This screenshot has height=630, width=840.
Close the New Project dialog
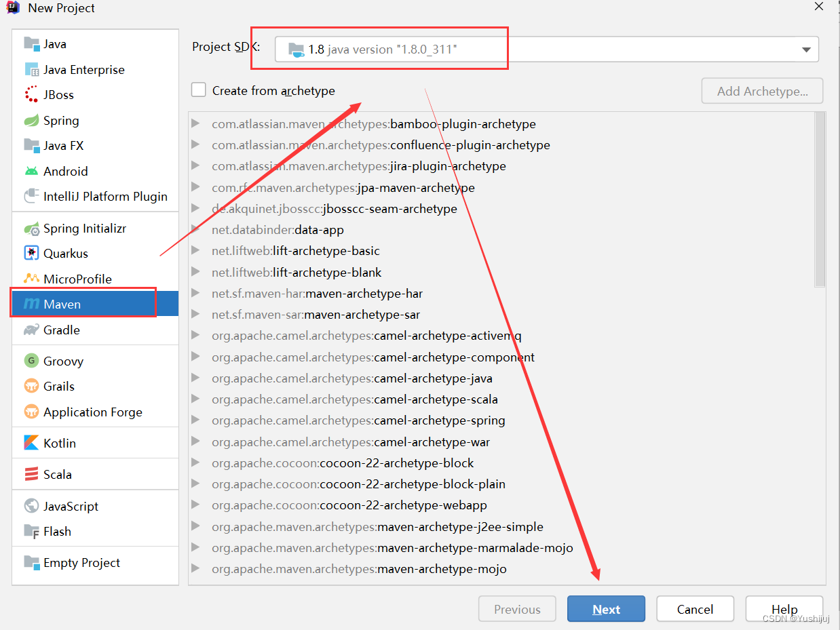tap(820, 6)
